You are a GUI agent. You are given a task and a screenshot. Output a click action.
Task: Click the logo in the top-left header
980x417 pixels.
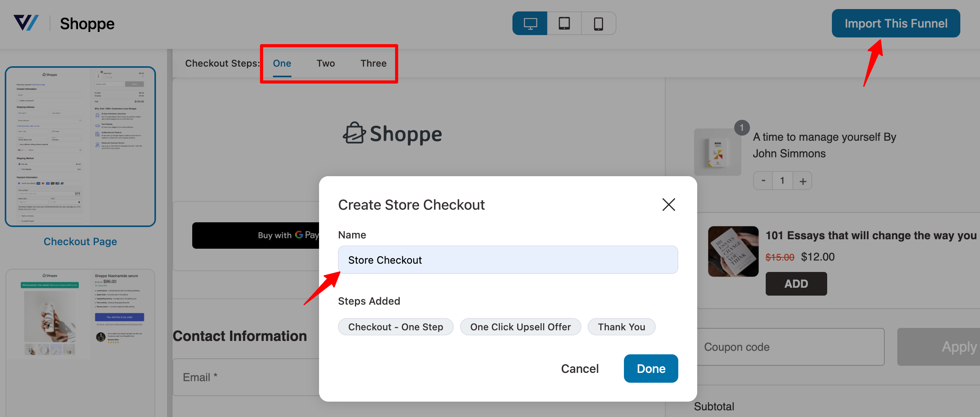tap(26, 23)
